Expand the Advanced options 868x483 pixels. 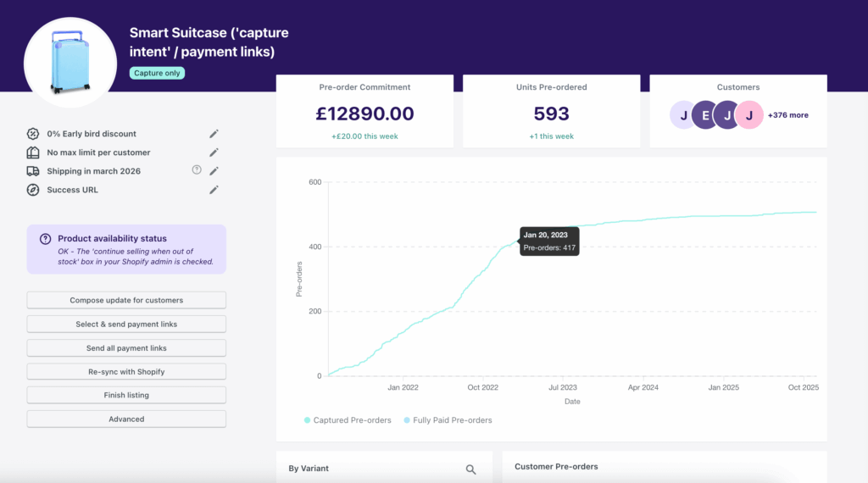126,419
